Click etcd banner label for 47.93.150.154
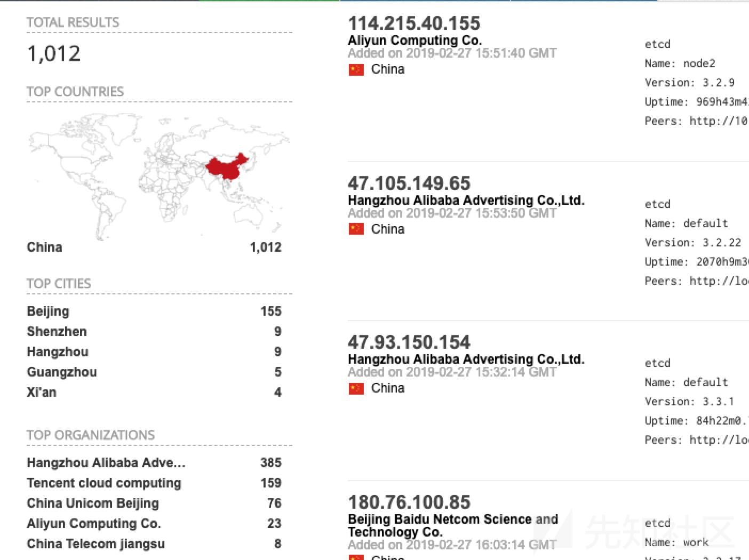 tap(657, 363)
